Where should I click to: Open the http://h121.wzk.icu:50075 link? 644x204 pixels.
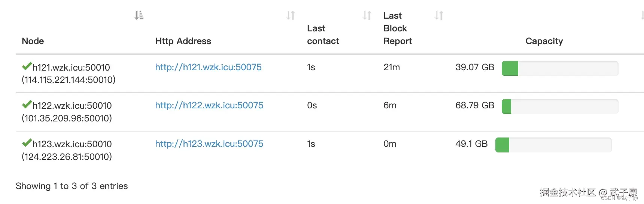pos(208,67)
